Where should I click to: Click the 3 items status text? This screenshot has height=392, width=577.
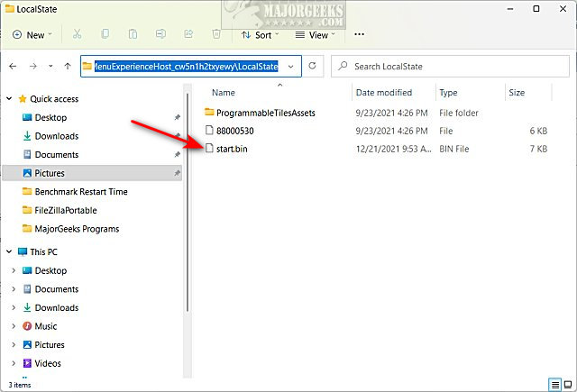(x=20, y=385)
